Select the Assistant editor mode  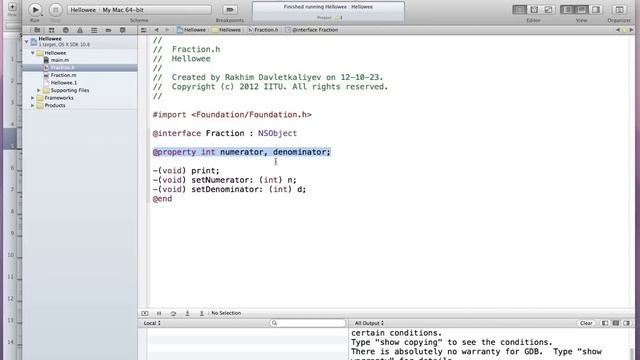tap(534, 9)
